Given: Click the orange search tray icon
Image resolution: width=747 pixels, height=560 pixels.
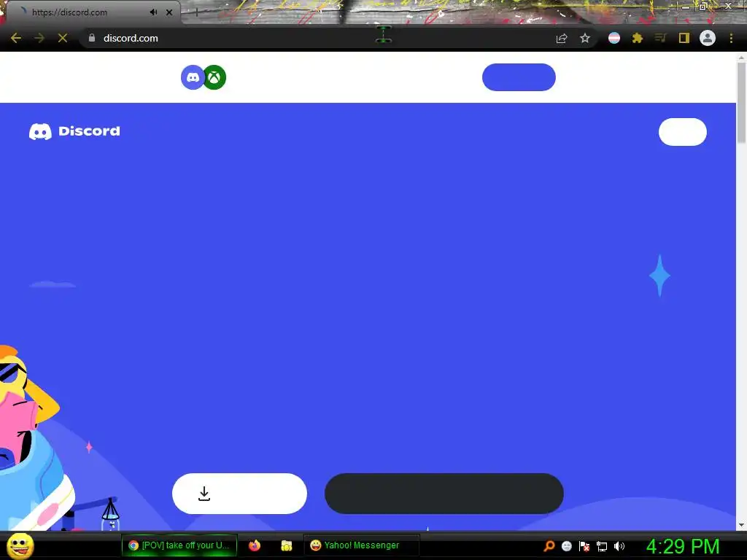Looking at the screenshot, I should tap(549, 546).
